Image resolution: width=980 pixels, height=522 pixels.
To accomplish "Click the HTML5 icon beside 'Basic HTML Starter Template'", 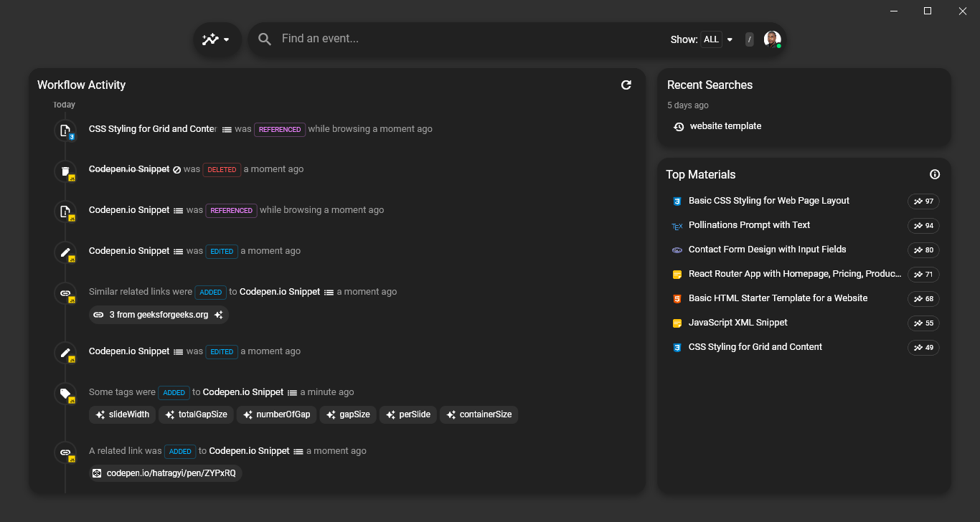I will (x=677, y=298).
